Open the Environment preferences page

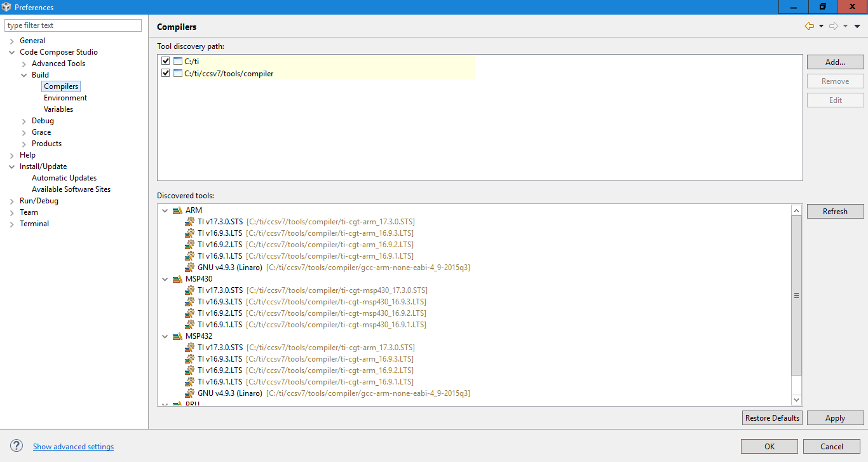pos(65,98)
